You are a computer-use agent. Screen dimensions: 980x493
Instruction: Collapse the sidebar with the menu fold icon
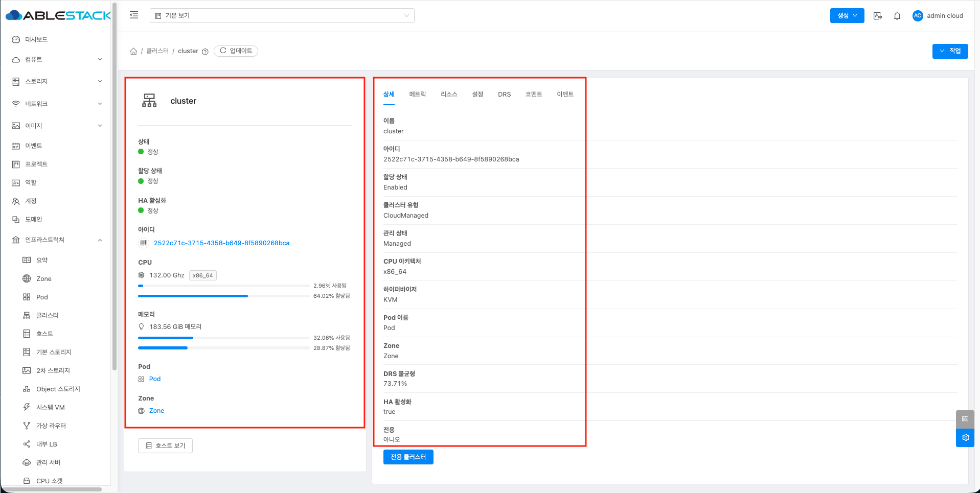tap(134, 15)
